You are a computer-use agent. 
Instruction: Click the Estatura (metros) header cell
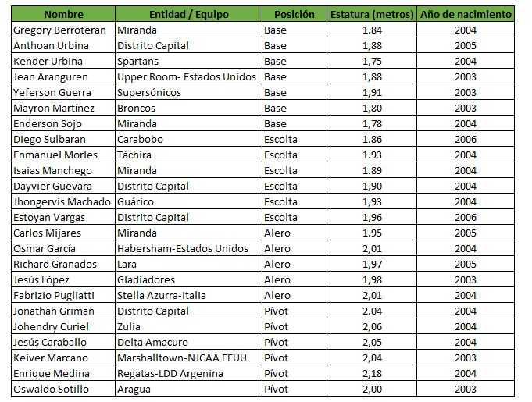tap(372, 14)
